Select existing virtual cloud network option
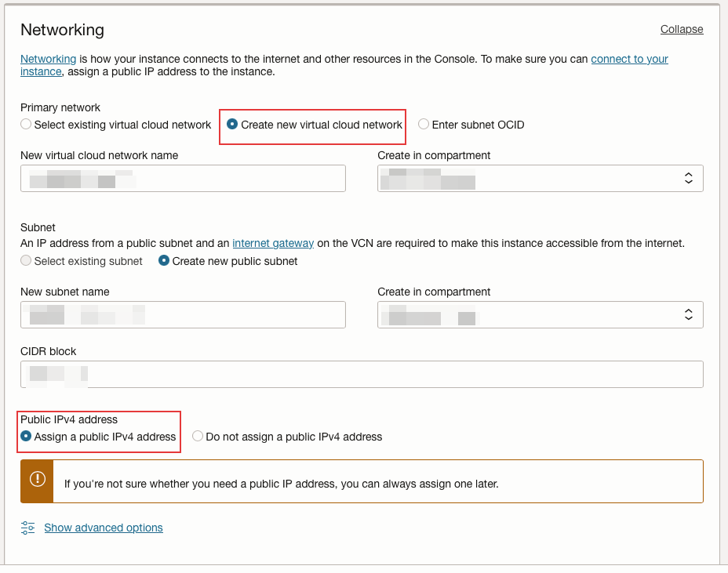The image size is (728, 573). tap(27, 125)
